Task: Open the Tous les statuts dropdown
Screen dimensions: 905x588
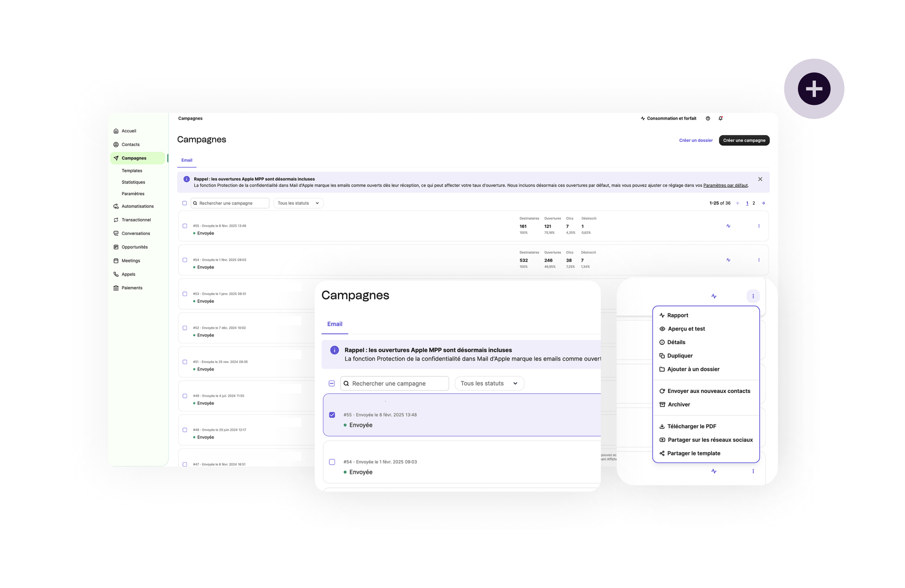Action: 298,202
